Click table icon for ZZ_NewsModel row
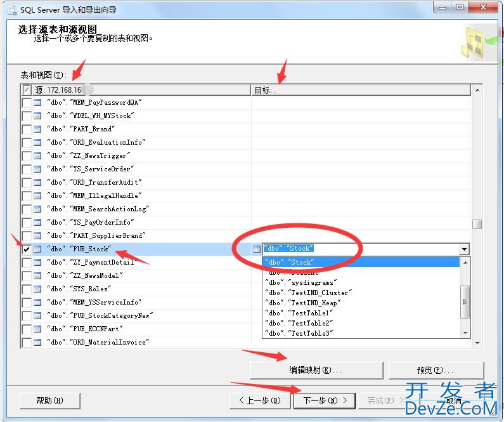 (37, 276)
